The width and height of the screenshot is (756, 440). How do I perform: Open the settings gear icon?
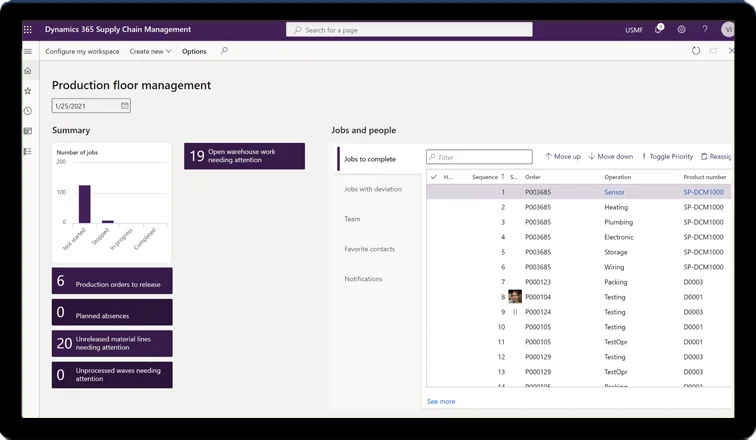[681, 30]
